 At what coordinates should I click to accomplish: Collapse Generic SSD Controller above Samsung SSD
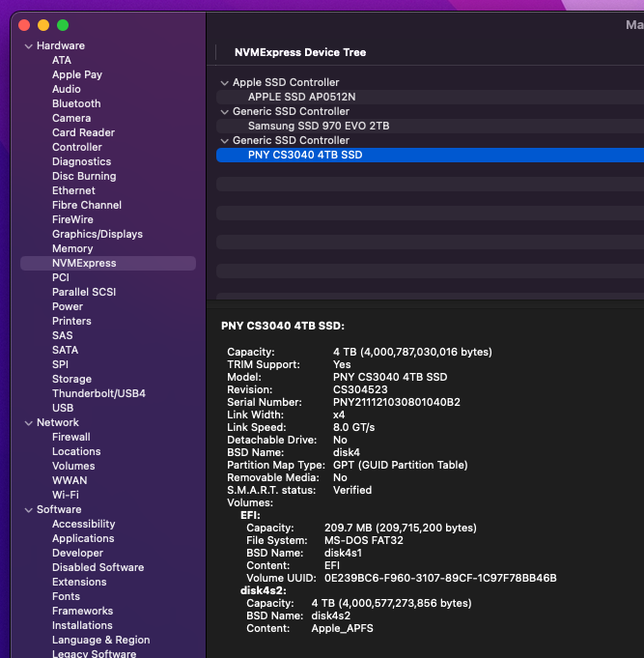pos(225,112)
